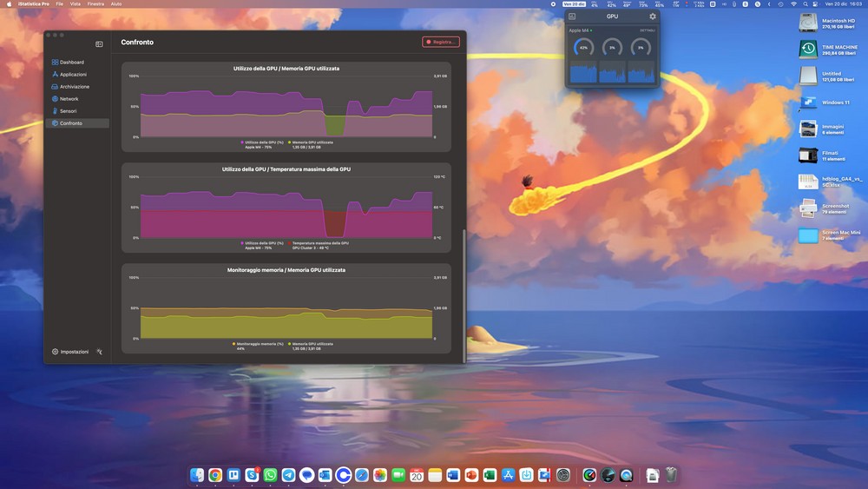The image size is (868, 489).
Task: Open the File menu in menu bar
Action: click(59, 4)
